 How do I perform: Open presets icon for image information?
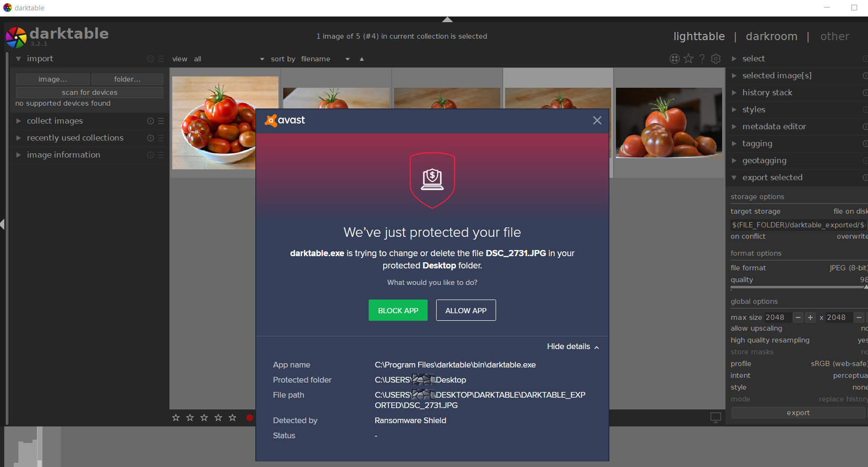pos(161,155)
